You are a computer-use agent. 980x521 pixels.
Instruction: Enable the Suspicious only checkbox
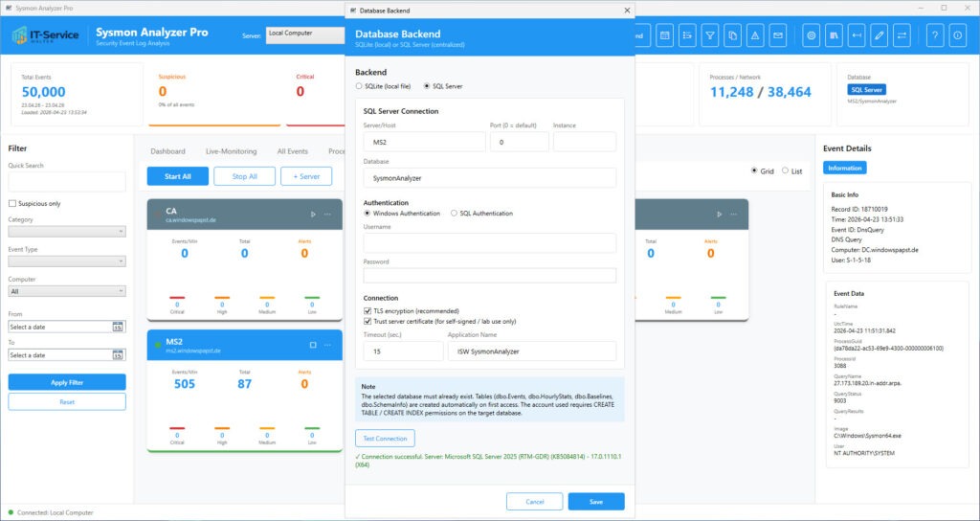coord(11,203)
